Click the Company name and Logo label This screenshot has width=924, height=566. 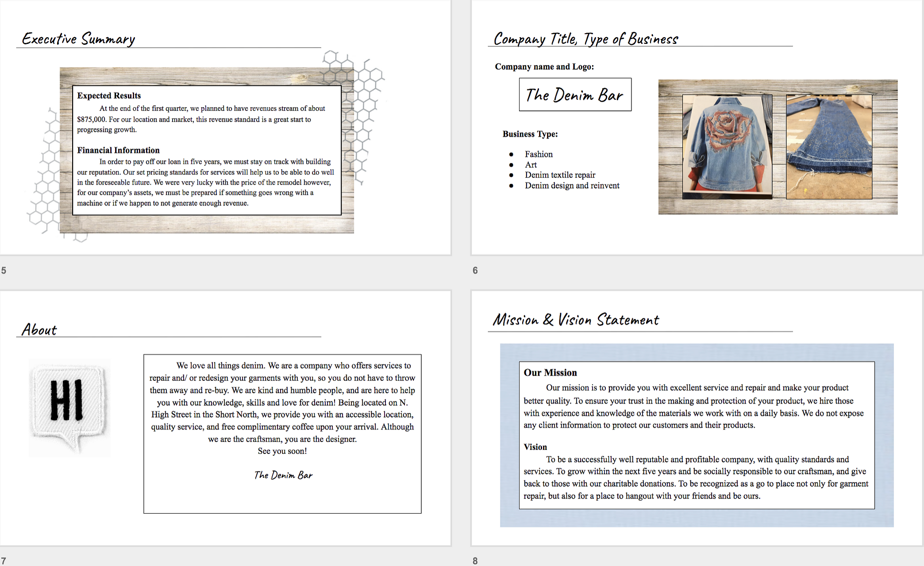pos(544,67)
